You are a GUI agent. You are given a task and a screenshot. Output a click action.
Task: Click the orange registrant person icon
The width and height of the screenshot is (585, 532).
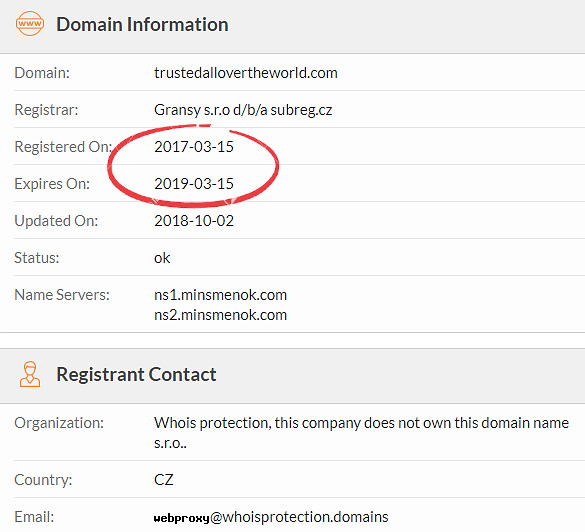[30, 374]
